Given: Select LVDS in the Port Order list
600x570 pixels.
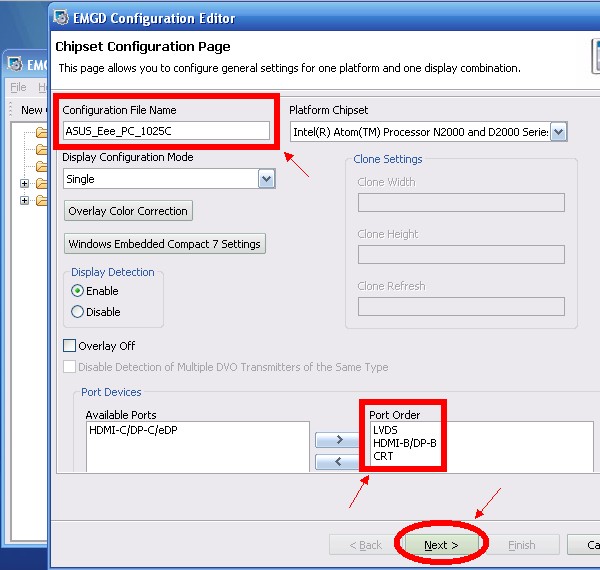Looking at the screenshot, I should (385, 430).
